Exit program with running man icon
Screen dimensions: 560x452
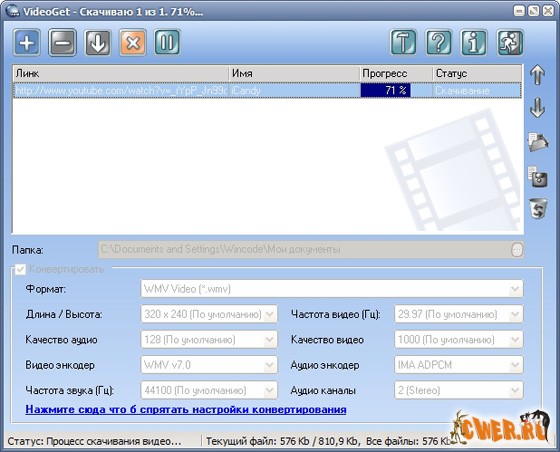coord(510,43)
